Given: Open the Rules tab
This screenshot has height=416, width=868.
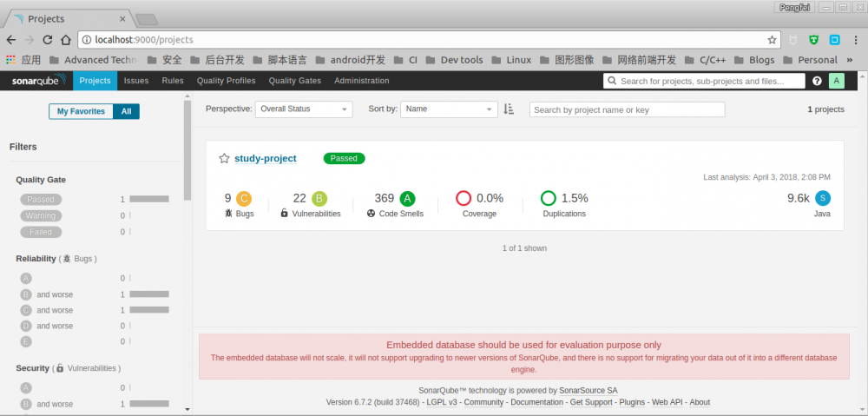Looking at the screenshot, I should [x=173, y=81].
